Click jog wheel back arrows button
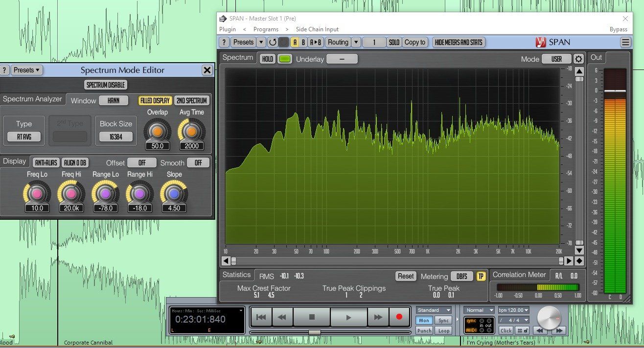Viewport: 644px width, 348px height. [540, 331]
